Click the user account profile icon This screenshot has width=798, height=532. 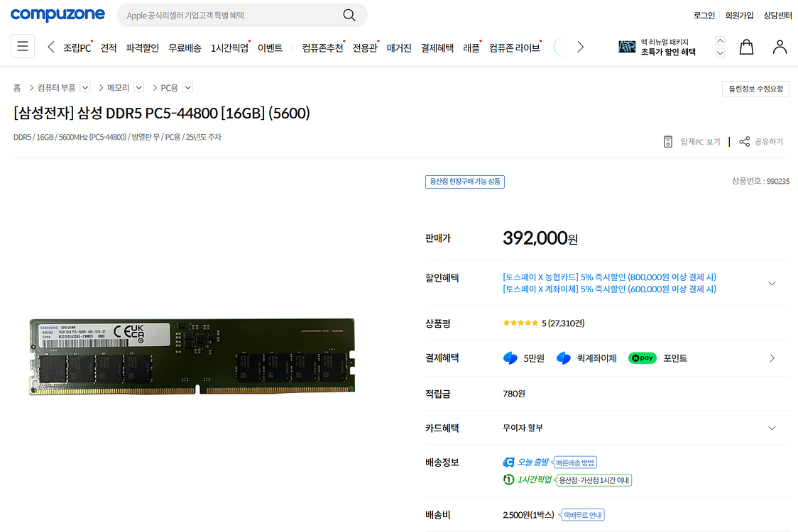780,47
